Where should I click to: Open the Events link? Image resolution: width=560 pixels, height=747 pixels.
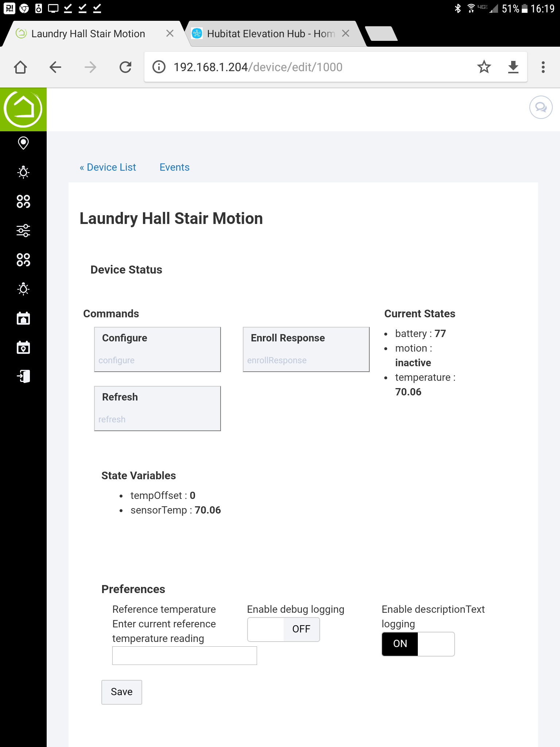175,167
